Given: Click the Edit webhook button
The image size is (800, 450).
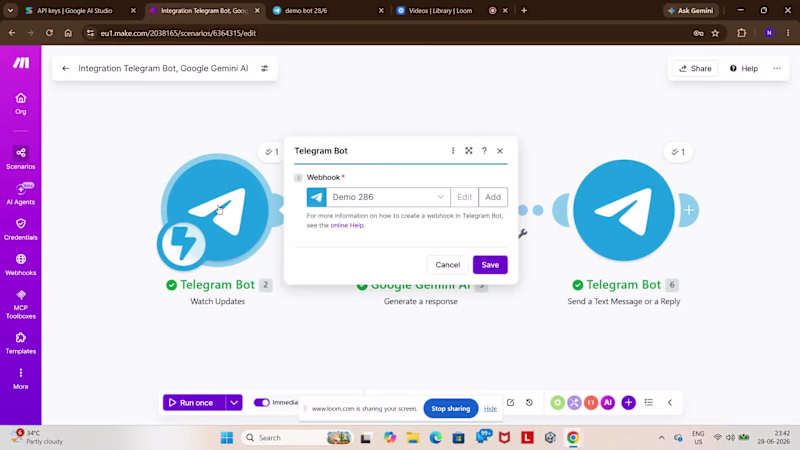Looking at the screenshot, I should click(464, 197).
